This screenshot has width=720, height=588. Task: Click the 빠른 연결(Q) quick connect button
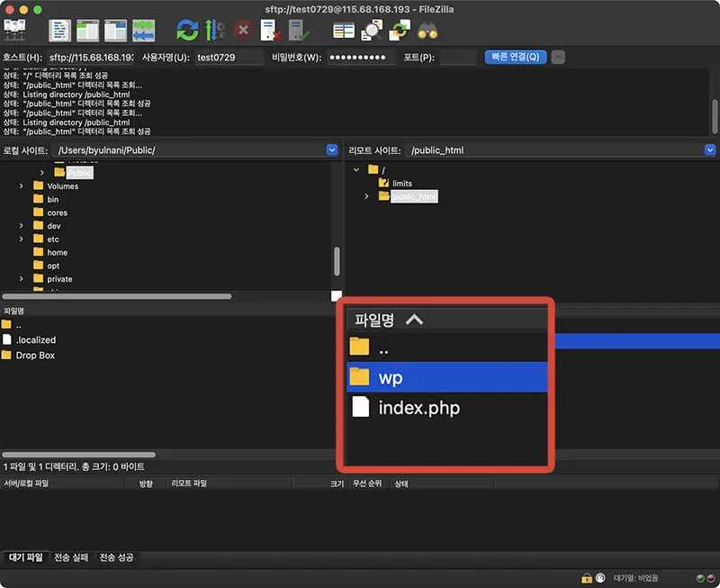[x=515, y=57]
